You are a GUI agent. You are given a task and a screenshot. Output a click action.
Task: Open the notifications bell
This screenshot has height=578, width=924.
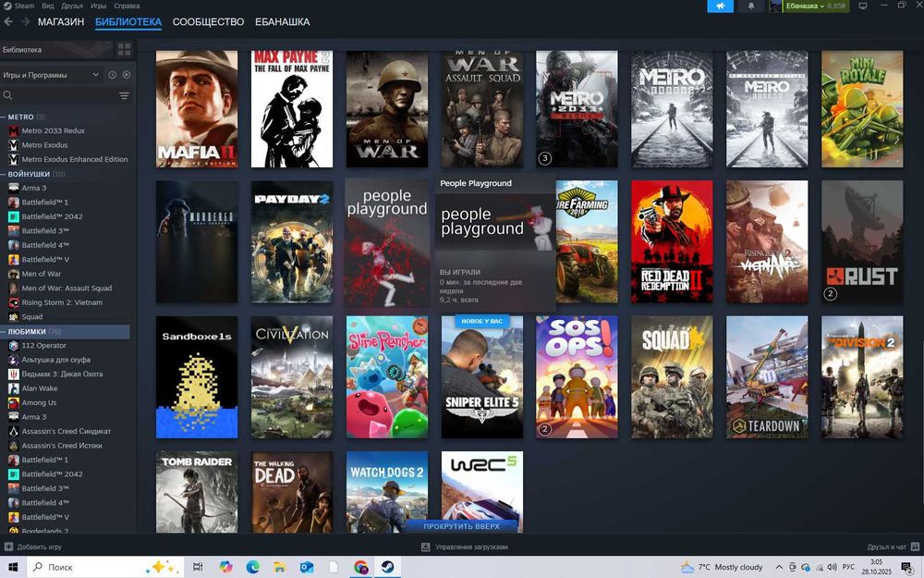point(750,6)
